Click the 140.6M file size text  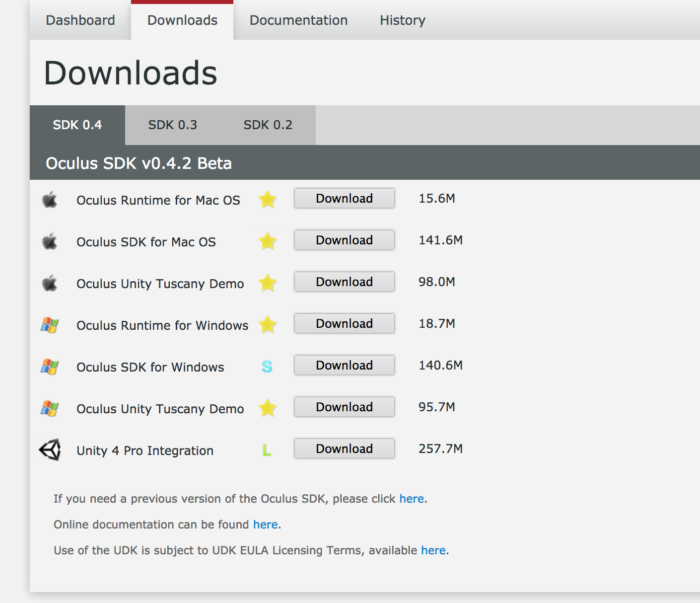click(x=440, y=365)
